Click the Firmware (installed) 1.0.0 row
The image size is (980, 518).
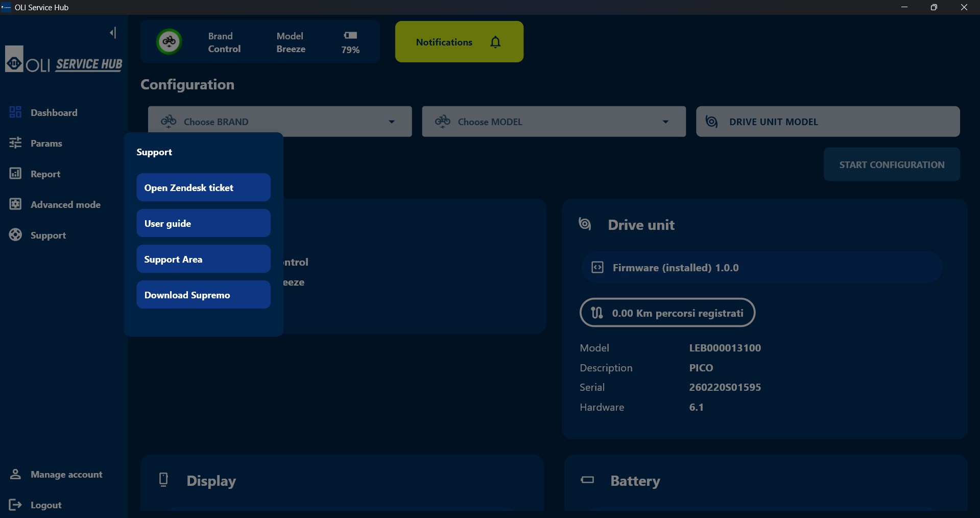click(762, 267)
